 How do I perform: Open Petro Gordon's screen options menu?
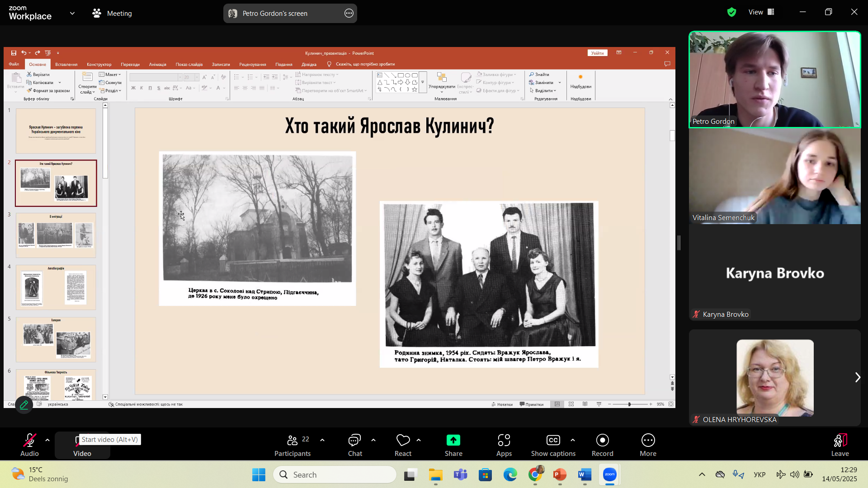(x=349, y=14)
